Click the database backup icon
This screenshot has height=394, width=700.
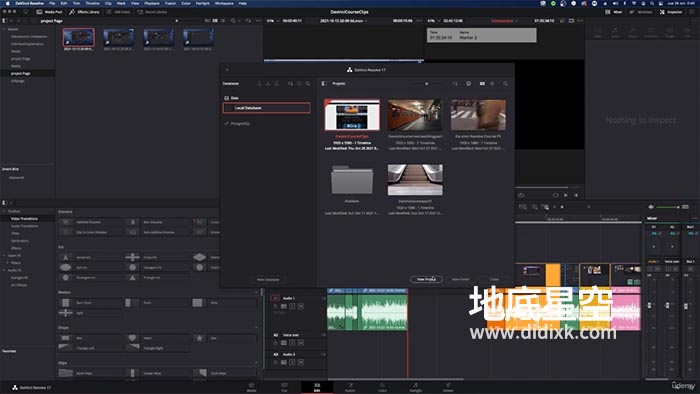click(x=259, y=83)
